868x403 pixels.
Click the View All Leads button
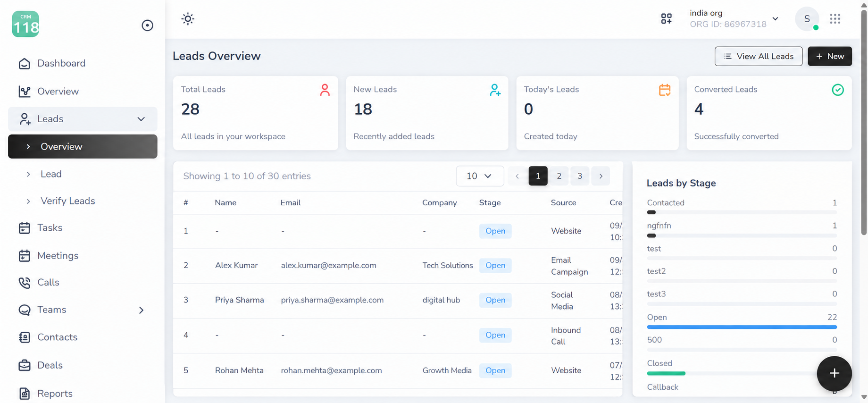[759, 56]
